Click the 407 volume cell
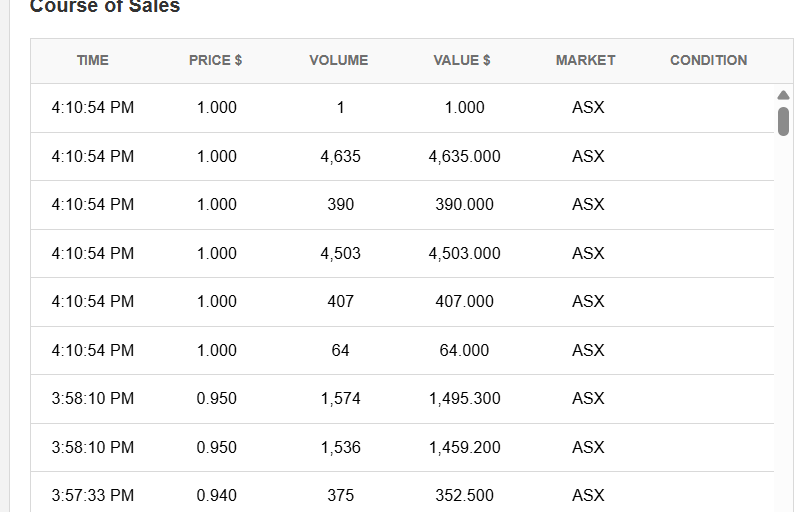 pos(340,301)
